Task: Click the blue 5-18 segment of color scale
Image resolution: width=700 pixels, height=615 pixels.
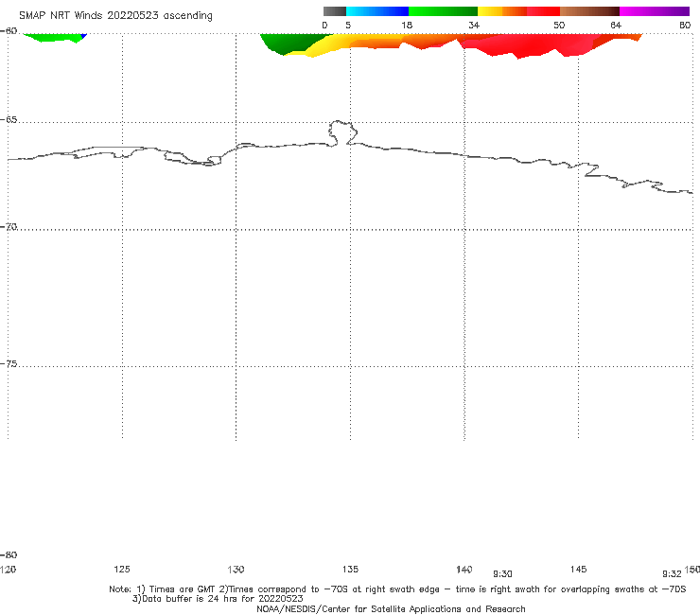Action: (377, 11)
